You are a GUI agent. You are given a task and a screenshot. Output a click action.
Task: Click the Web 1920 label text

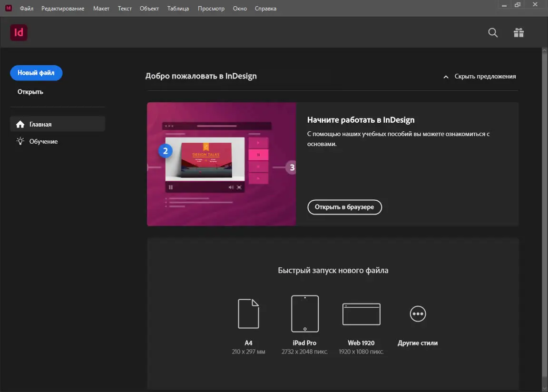[x=361, y=343]
